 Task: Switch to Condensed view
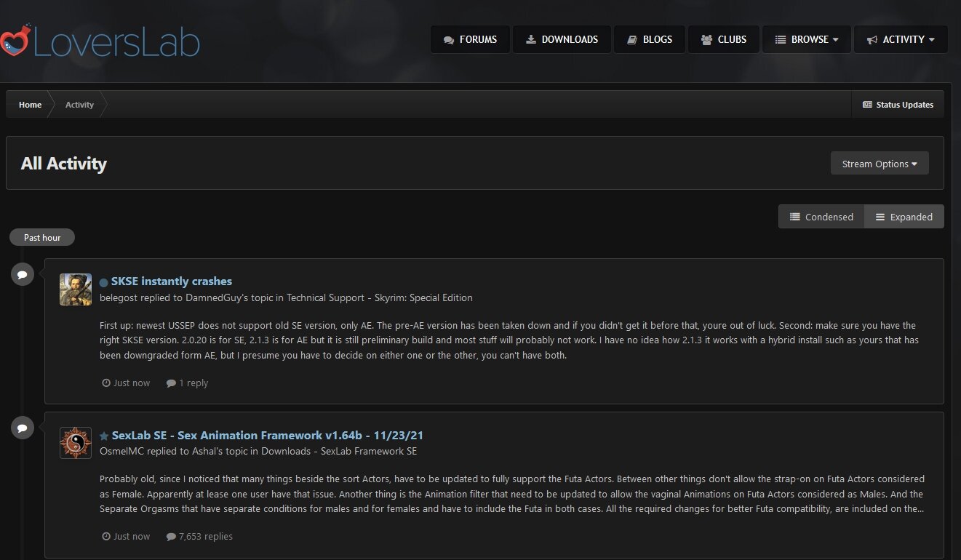pyautogui.click(x=821, y=217)
